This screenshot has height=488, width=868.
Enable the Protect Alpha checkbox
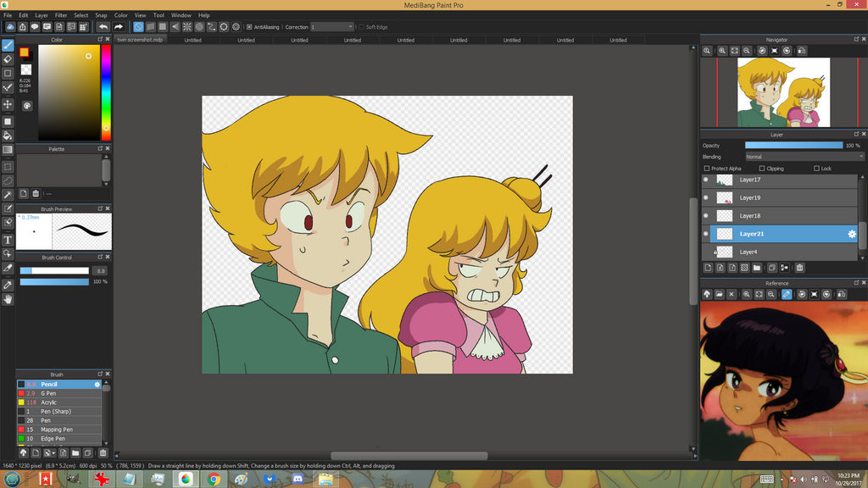pos(706,169)
